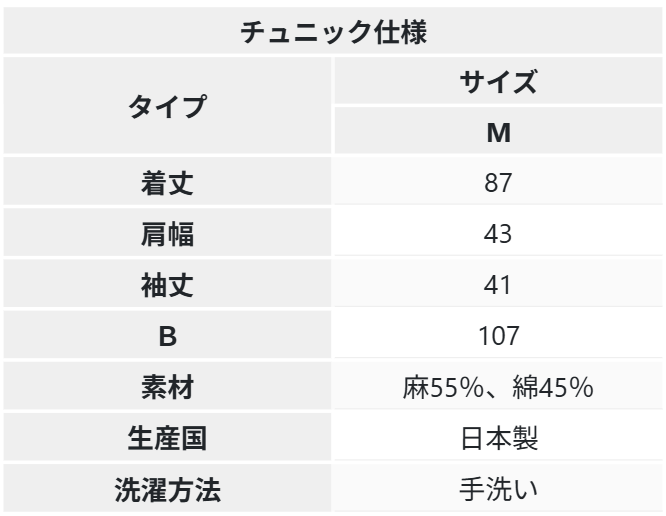This screenshot has height=516, width=666.
Task: Click the 素材 row label
Action: (x=167, y=388)
